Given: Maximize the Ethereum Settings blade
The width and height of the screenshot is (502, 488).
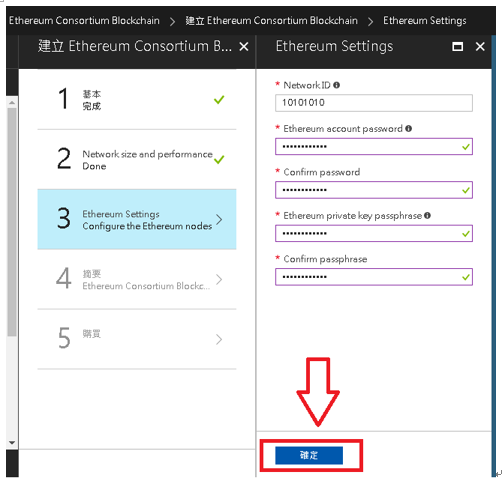Looking at the screenshot, I should 457,47.
